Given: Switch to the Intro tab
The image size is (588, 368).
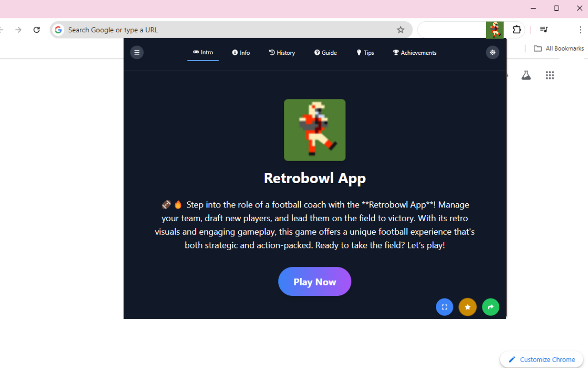Looking at the screenshot, I should [203, 52].
